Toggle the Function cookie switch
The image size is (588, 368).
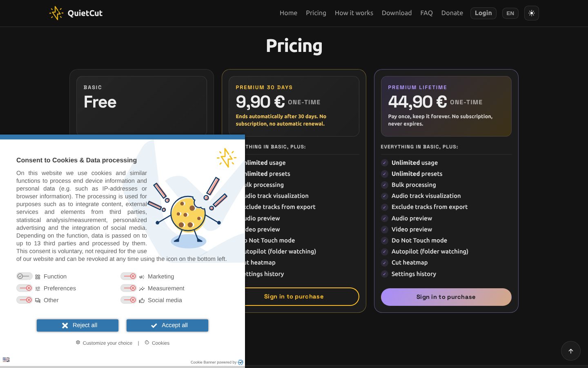(24, 276)
